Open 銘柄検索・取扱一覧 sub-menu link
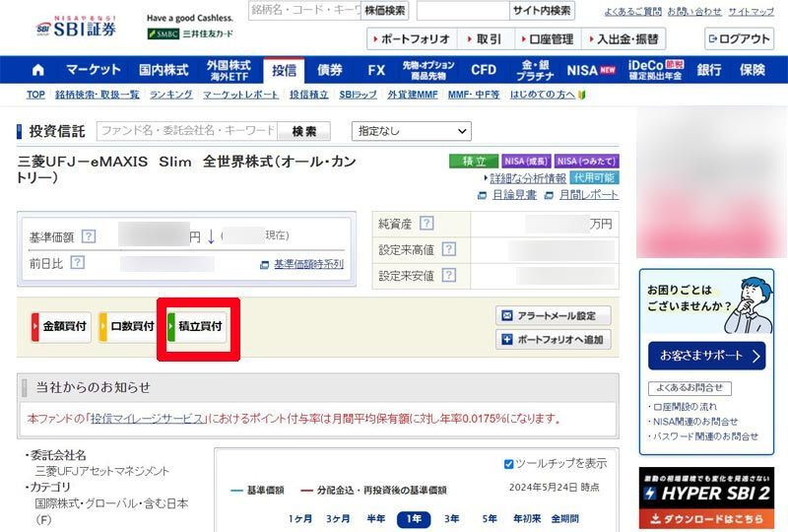Image resolution: width=788 pixels, height=532 pixels. pos(97,95)
